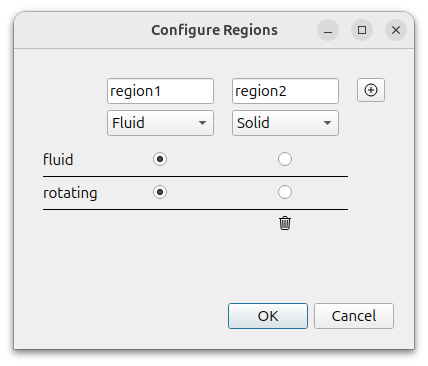Assign fluid zone to region2
This screenshot has width=428, height=366.
(285, 159)
